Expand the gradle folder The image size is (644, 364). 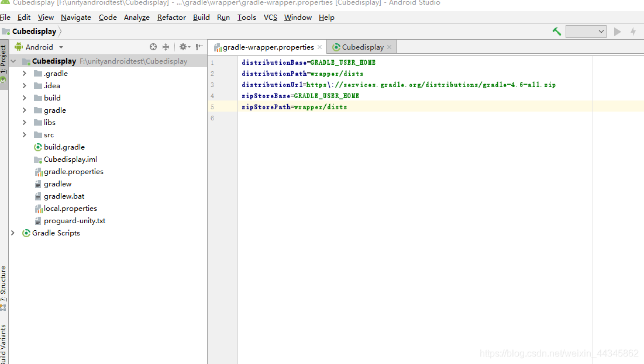(x=24, y=110)
